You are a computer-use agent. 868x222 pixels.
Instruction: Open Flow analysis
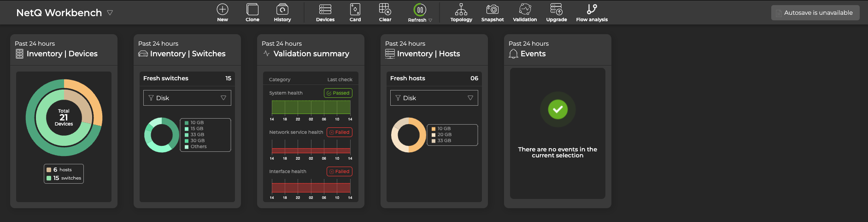(x=592, y=10)
